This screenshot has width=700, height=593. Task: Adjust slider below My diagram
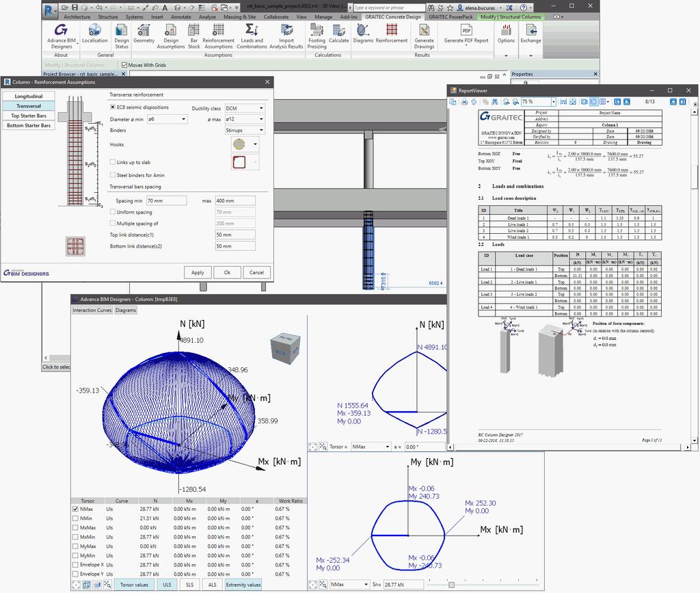pyautogui.click(x=451, y=585)
